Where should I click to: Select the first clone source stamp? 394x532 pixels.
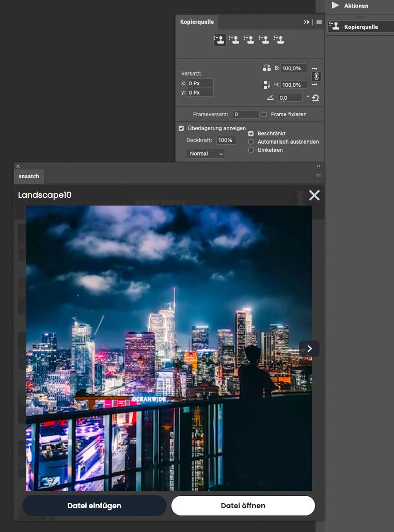coord(219,39)
